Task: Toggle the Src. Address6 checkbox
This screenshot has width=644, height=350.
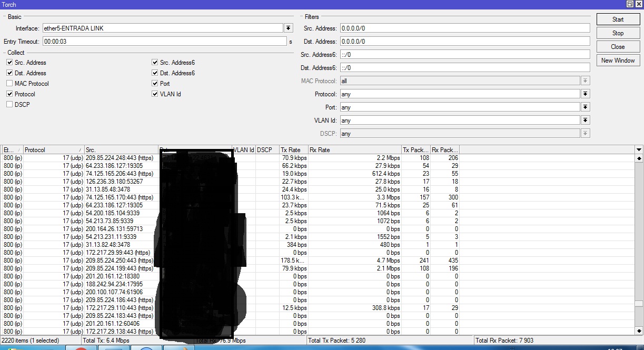Action: pyautogui.click(x=155, y=63)
